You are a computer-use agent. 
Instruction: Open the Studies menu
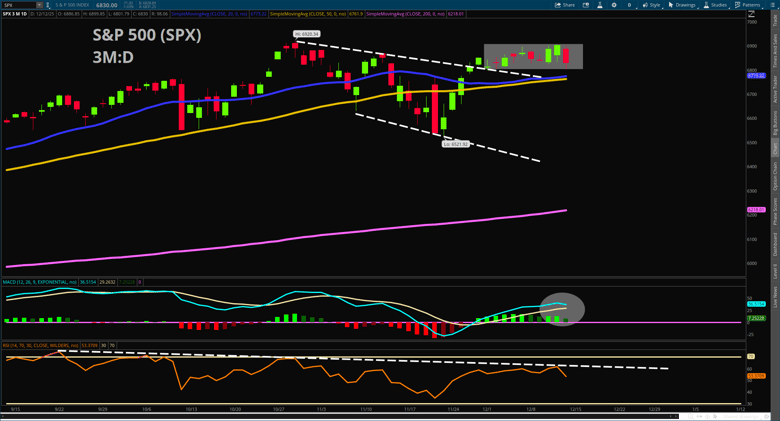point(716,5)
